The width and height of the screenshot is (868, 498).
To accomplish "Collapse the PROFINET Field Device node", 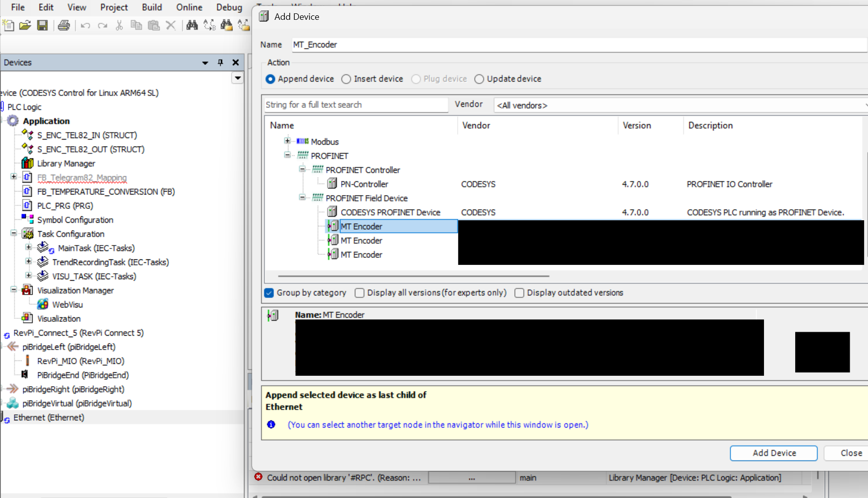I will coord(302,198).
